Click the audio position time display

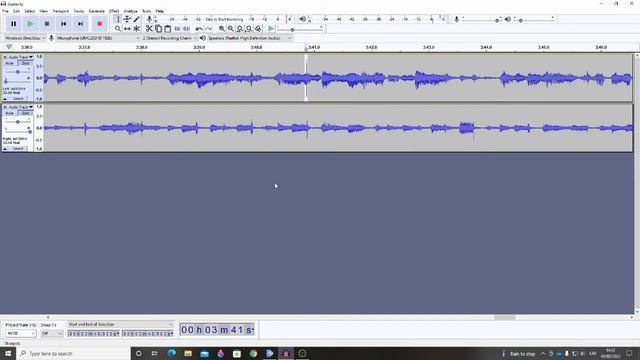coord(217,329)
